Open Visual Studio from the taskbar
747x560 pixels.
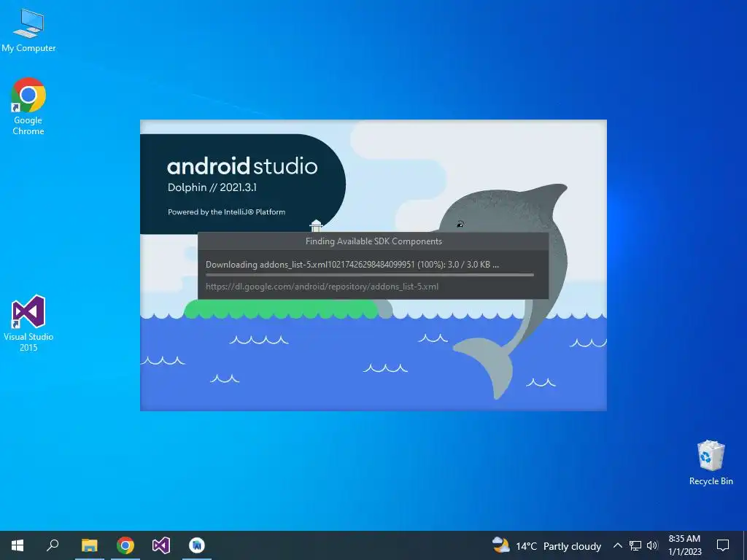tap(161, 545)
